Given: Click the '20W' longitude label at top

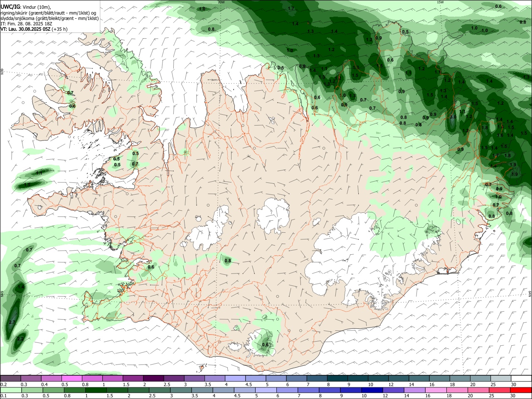Looking at the screenshot, I should click(221, 2).
